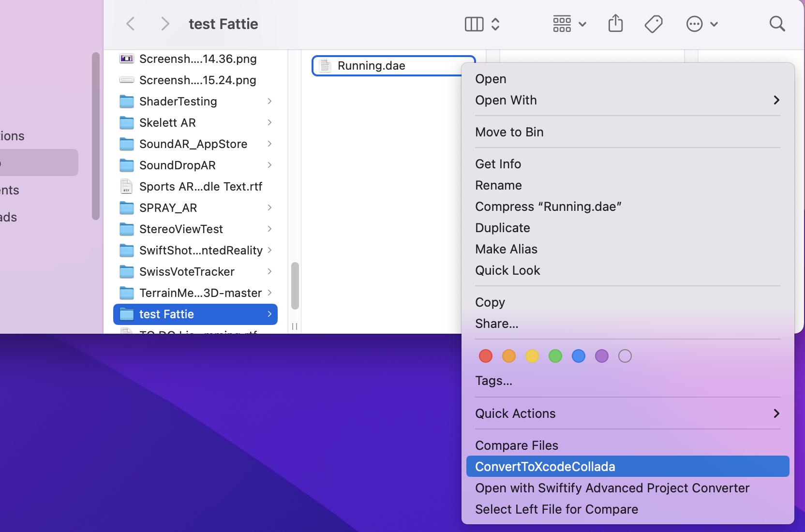Apply the yellow tag color
The width and height of the screenshot is (805, 532).
coord(532,356)
